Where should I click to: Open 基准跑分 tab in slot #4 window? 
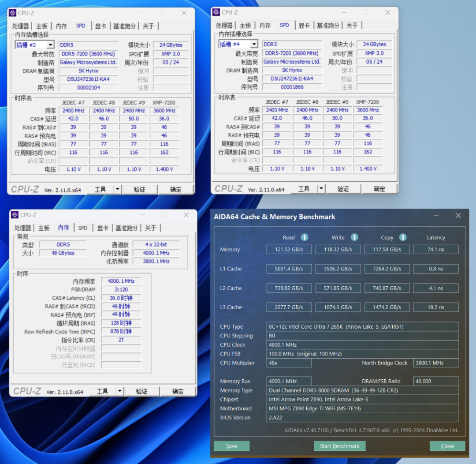pos(328,26)
